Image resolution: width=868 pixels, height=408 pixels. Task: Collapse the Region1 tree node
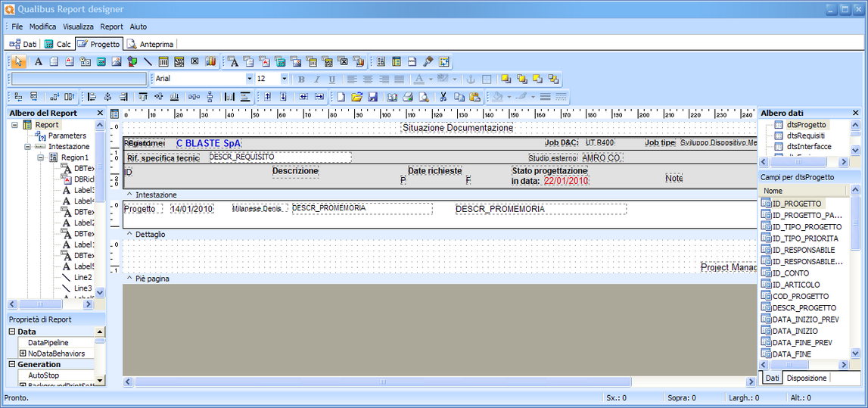click(41, 157)
